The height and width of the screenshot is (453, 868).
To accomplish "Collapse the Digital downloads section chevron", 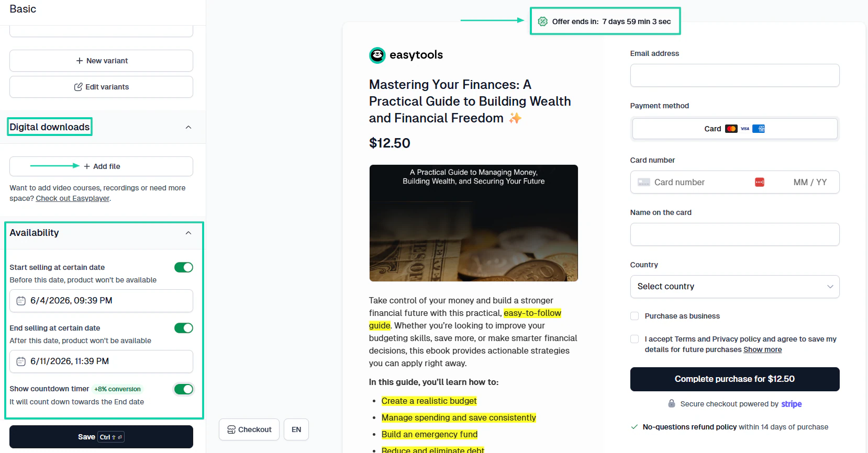I will click(x=188, y=127).
